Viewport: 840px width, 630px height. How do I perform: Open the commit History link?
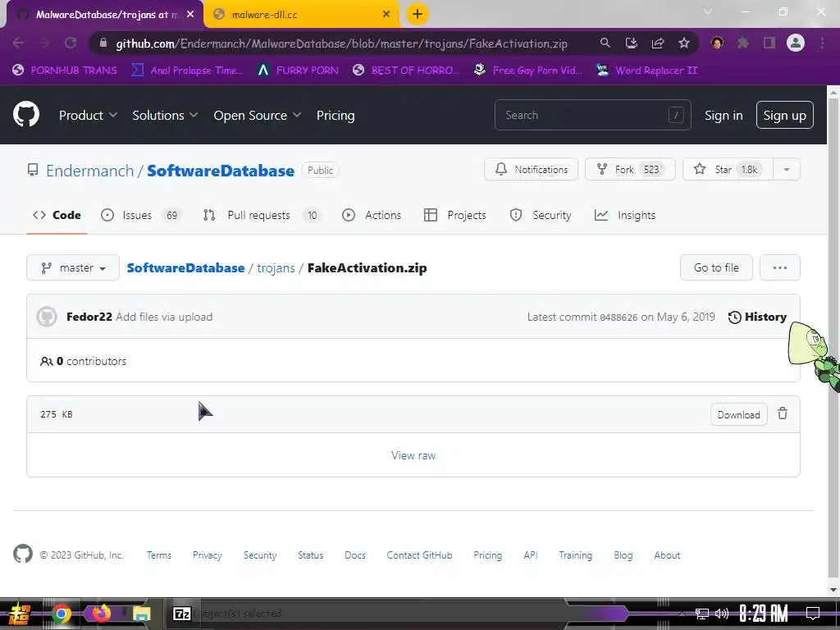757,317
